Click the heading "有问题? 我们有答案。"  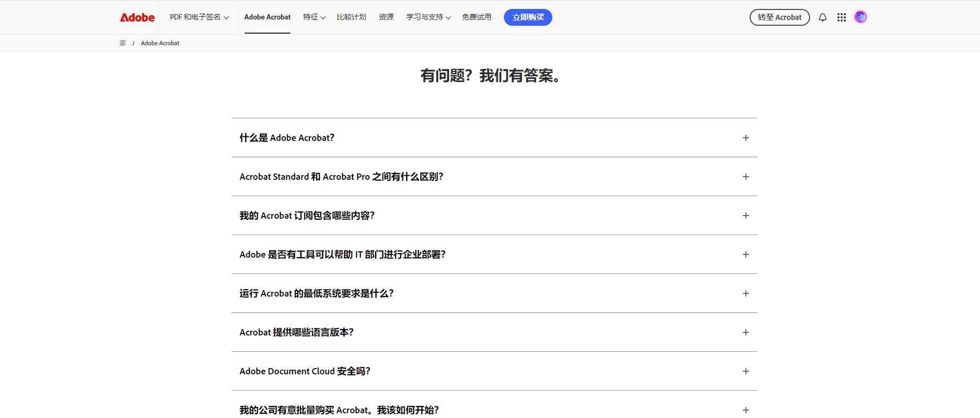point(490,76)
